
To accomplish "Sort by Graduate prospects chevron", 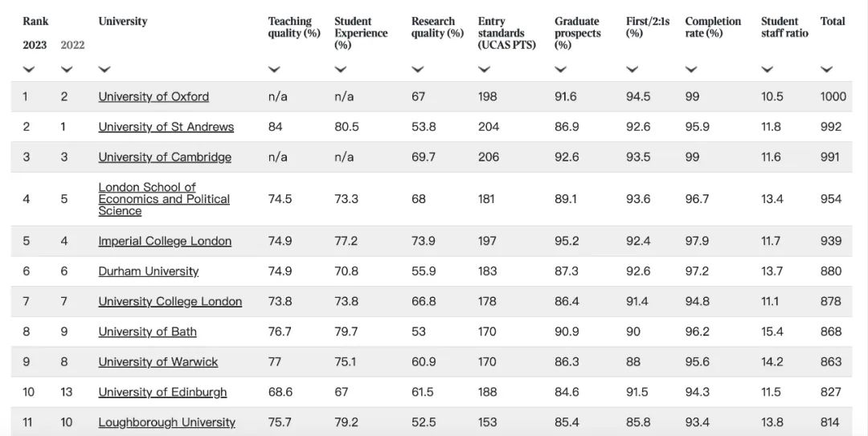I will [x=560, y=70].
